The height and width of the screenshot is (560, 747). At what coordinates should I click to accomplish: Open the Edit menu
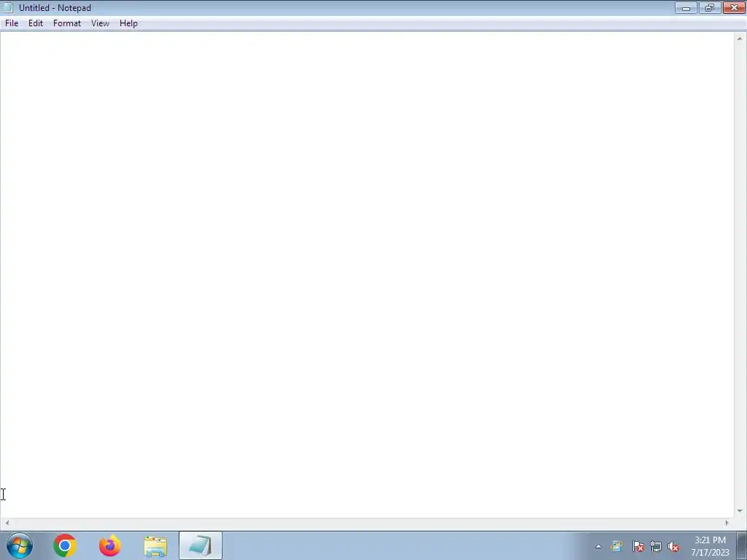(x=36, y=23)
